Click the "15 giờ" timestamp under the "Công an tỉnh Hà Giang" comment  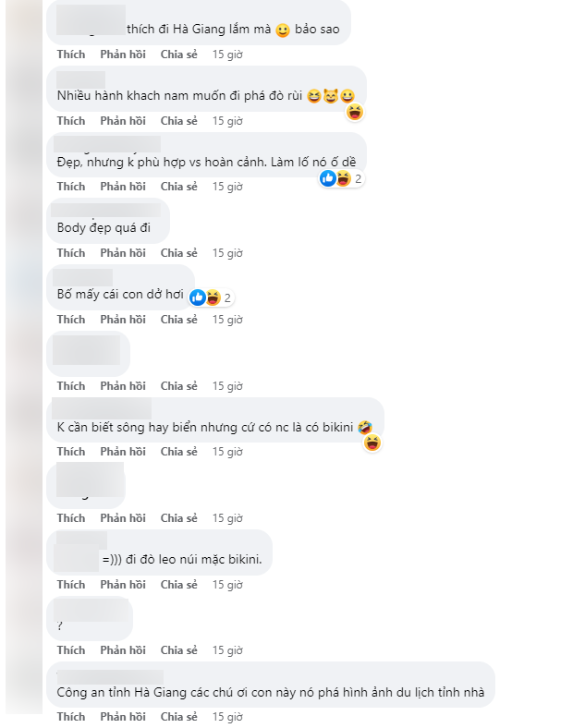227,716
